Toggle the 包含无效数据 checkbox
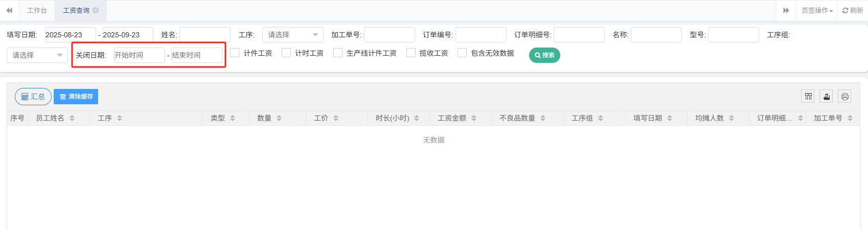 tap(462, 53)
